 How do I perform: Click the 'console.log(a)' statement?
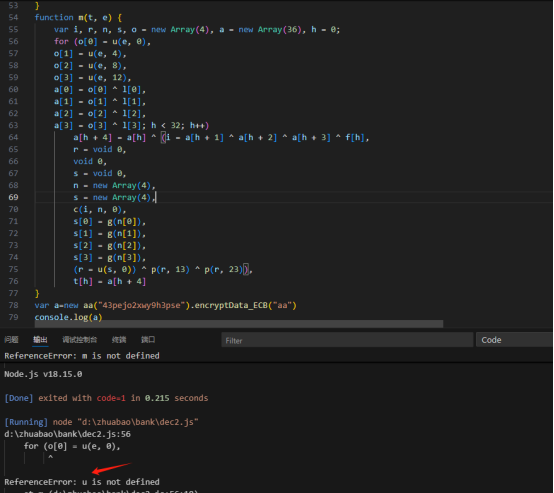(69, 317)
